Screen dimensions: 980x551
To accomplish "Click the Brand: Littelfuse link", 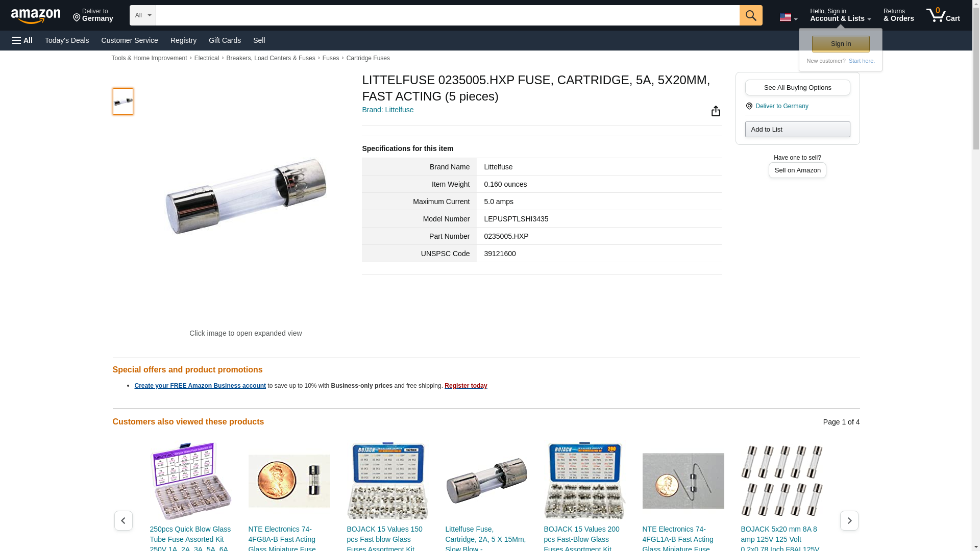I will pyautogui.click(x=387, y=110).
